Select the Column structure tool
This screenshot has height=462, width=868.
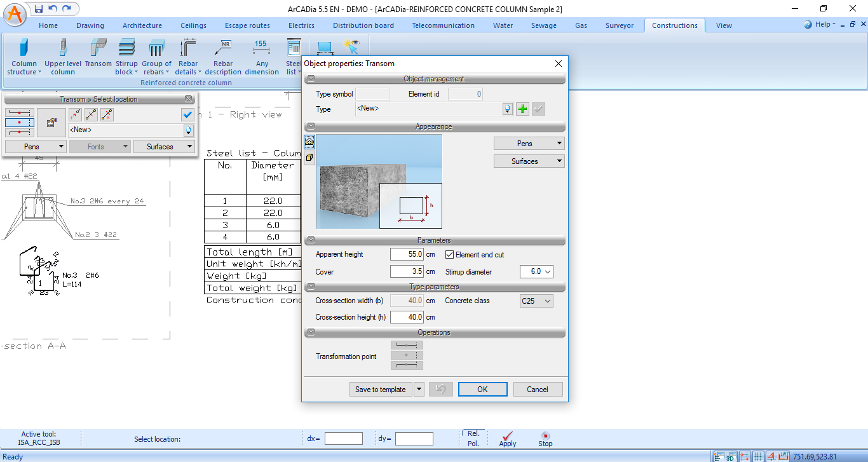pyautogui.click(x=24, y=57)
